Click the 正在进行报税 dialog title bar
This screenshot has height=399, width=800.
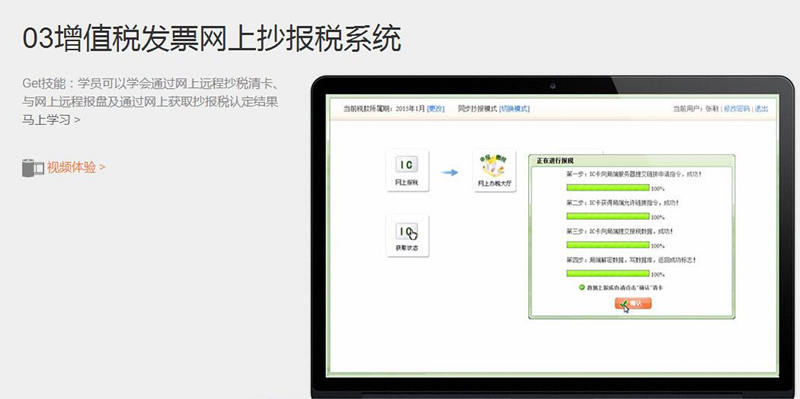(x=632, y=160)
